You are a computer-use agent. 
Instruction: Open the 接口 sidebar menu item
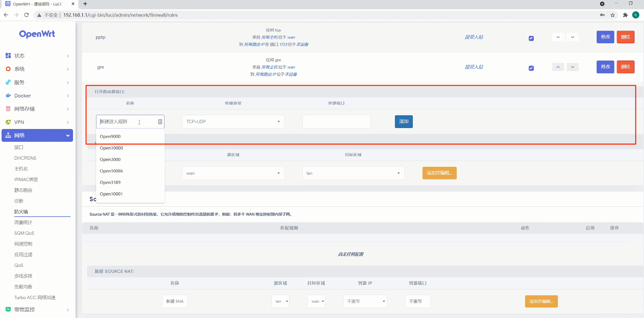click(19, 147)
